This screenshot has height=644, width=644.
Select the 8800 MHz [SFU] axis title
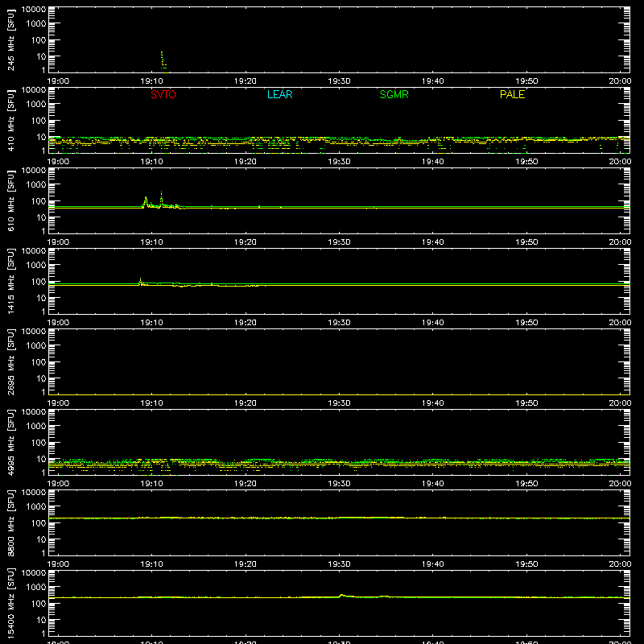10,522
